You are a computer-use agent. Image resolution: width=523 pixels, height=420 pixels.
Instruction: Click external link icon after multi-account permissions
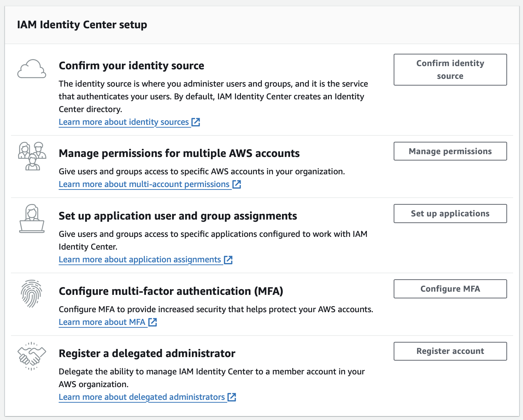click(237, 184)
